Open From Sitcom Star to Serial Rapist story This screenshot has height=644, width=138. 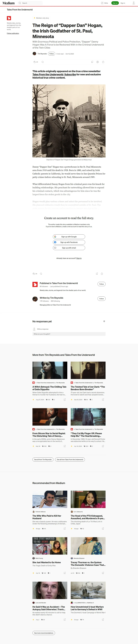[x=49, y=435]
